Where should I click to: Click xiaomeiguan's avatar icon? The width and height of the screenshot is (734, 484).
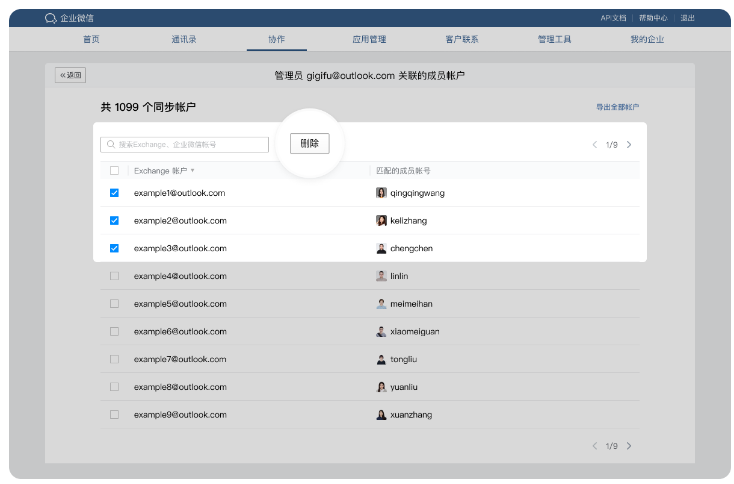[x=381, y=331]
